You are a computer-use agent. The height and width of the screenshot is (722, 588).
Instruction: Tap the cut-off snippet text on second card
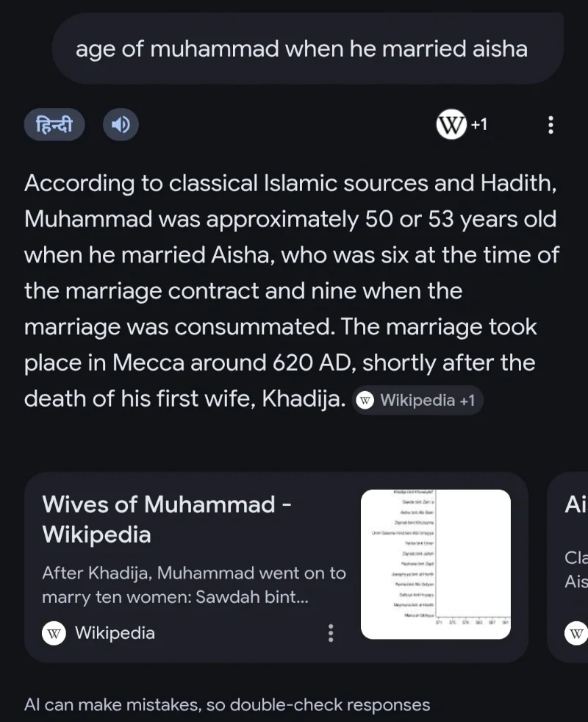coord(576,570)
